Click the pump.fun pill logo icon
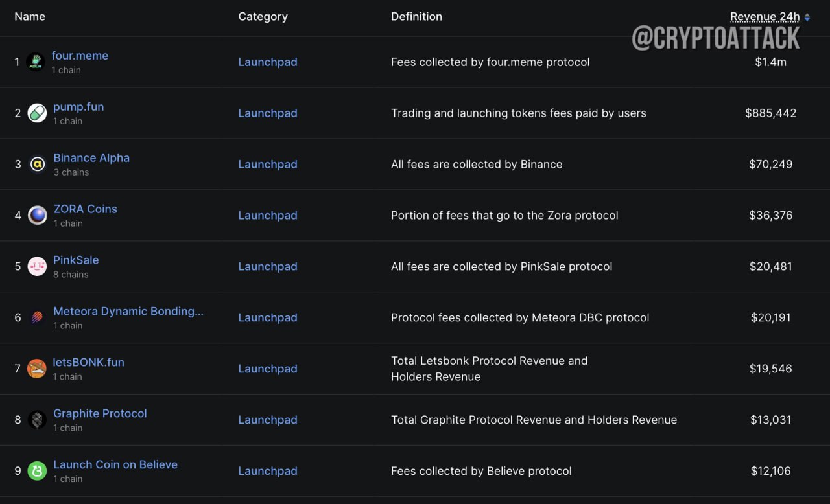 pyautogui.click(x=37, y=113)
